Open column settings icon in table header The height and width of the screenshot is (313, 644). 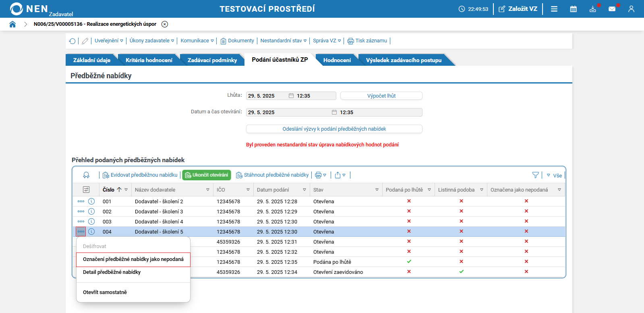click(x=86, y=190)
